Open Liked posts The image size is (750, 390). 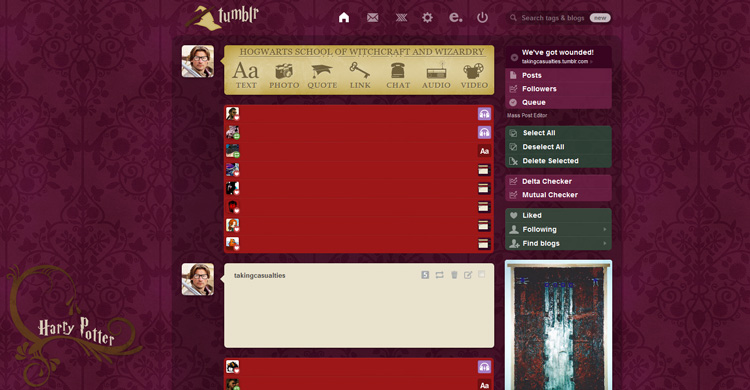coord(558,215)
